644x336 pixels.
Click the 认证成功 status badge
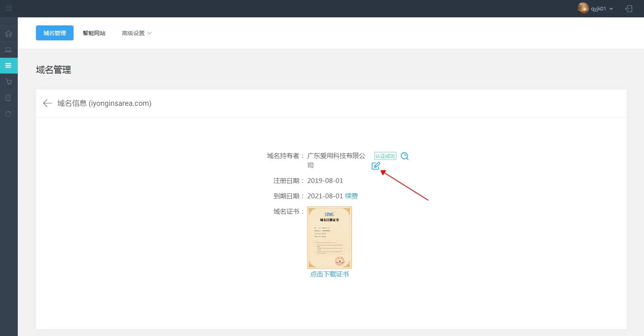pyautogui.click(x=385, y=156)
